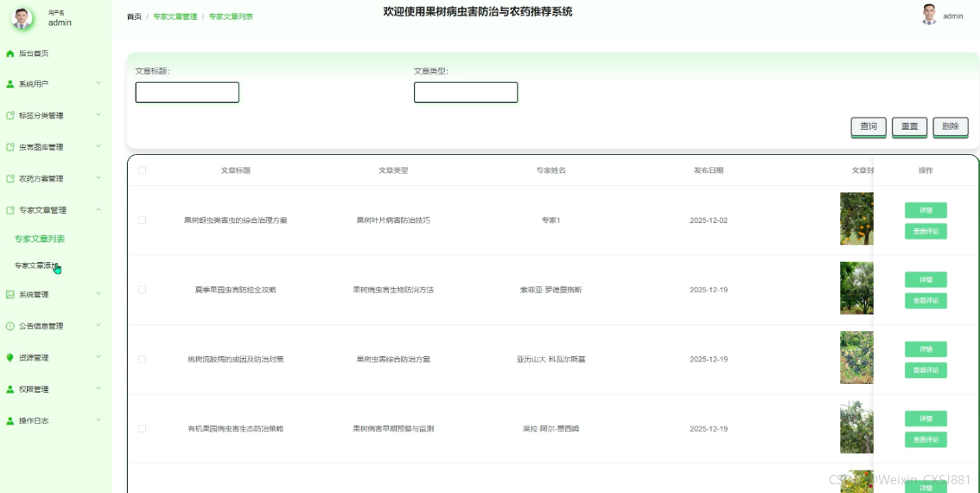Click the 发布日期 column header
Screen dimensions: 980x493
pos(709,170)
